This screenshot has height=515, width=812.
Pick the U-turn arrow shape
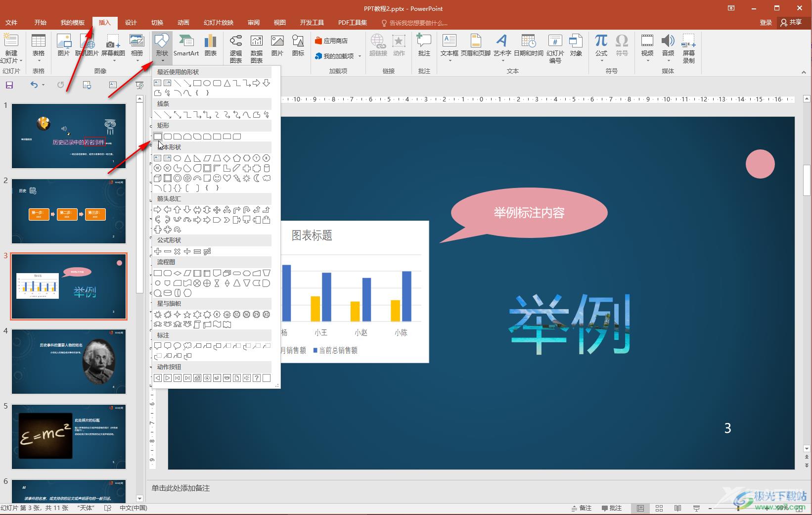[247, 210]
